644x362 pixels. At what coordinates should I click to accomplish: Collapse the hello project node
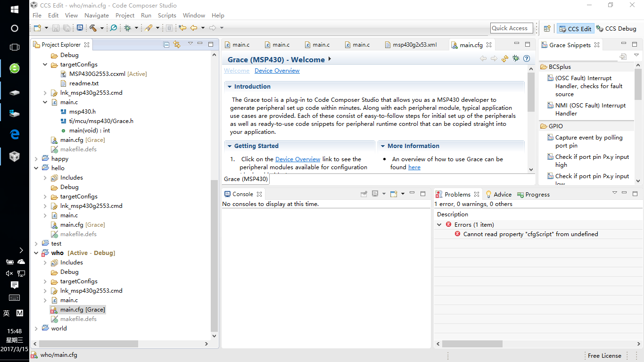pos(36,168)
